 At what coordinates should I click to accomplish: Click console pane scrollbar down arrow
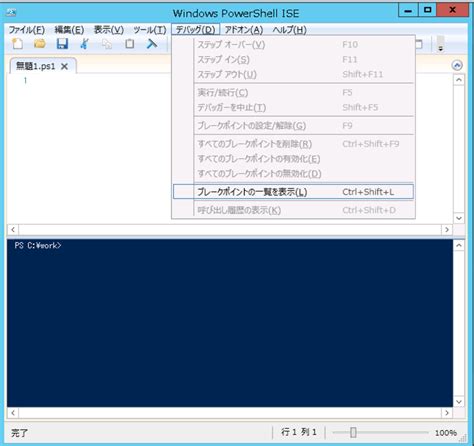click(x=459, y=402)
